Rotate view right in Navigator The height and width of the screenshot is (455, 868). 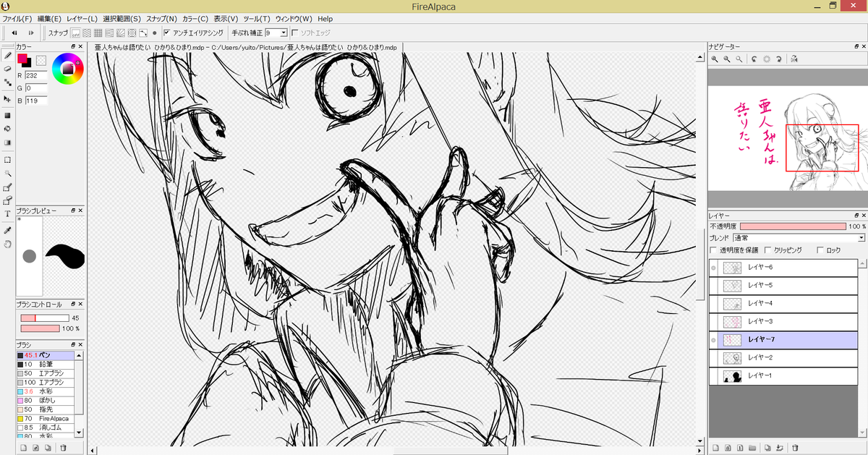coord(778,59)
